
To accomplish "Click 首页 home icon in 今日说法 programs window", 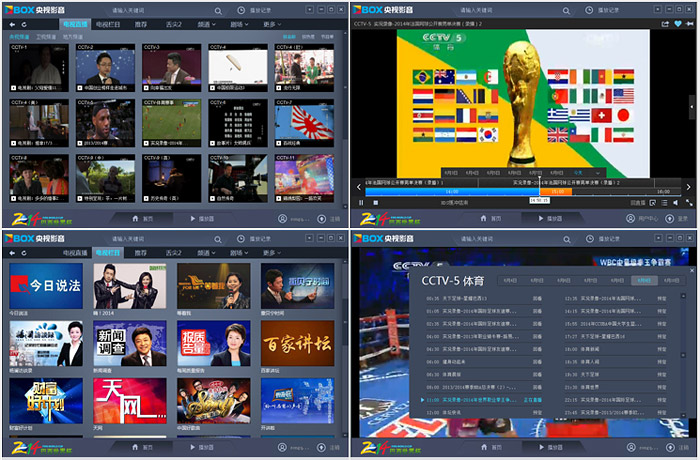I will 135,447.
